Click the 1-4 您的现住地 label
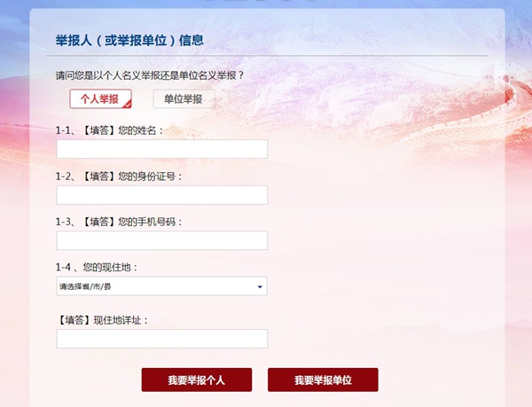The image size is (532, 407). [97, 267]
